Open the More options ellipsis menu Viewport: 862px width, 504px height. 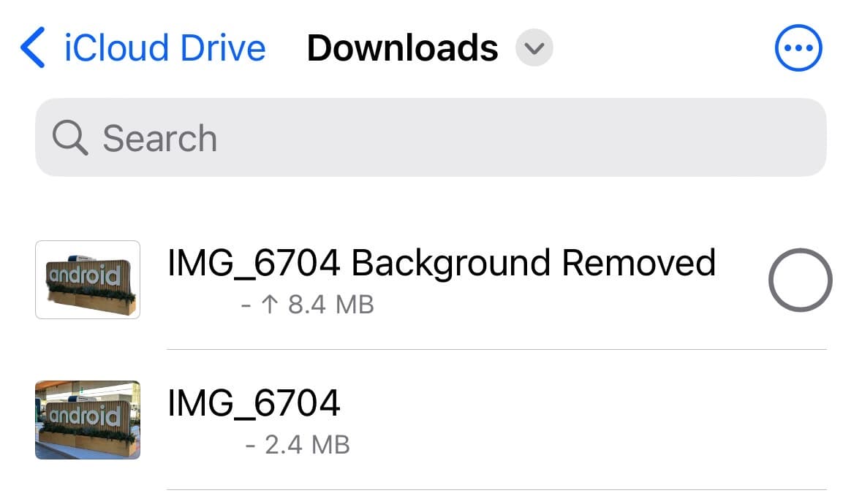point(798,48)
